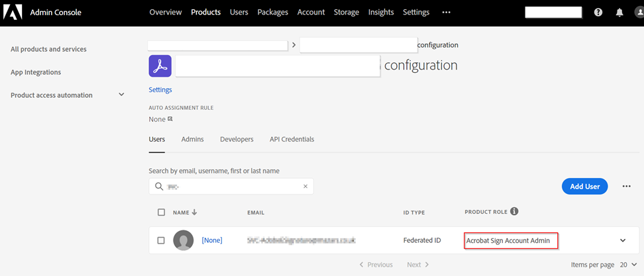Open the user profile avatar icon
The image size is (644, 276).
[639, 13]
